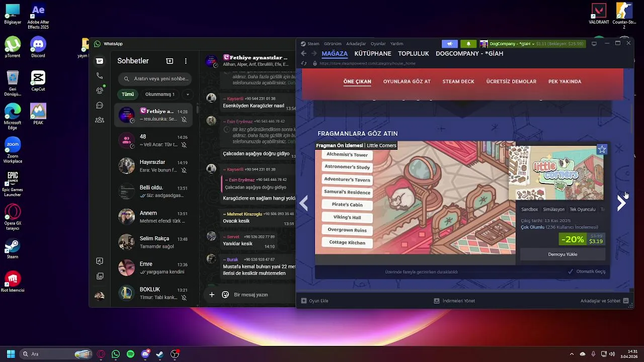Open Discord desktop shortcut
This screenshot has width=644, height=362.
(x=38, y=48)
